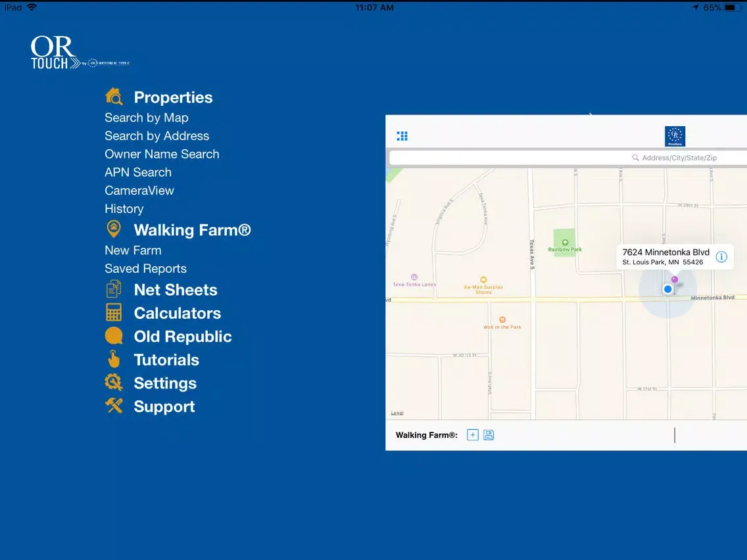Tap the OR Profiles logo icon

click(x=675, y=136)
